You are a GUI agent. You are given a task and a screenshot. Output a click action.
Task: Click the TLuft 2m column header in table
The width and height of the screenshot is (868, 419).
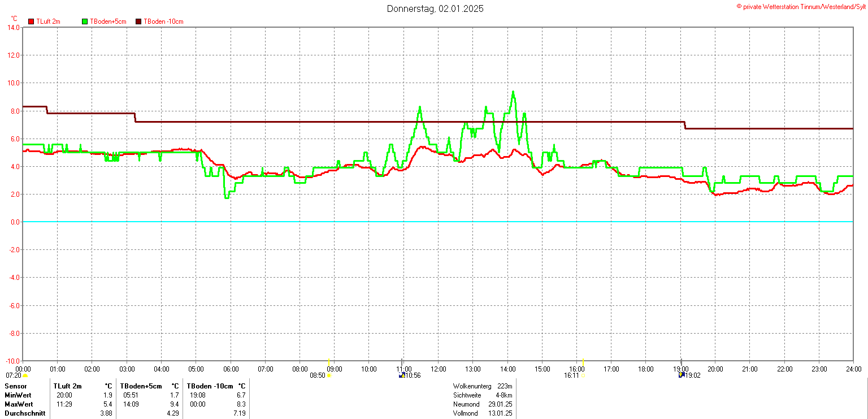(68, 386)
